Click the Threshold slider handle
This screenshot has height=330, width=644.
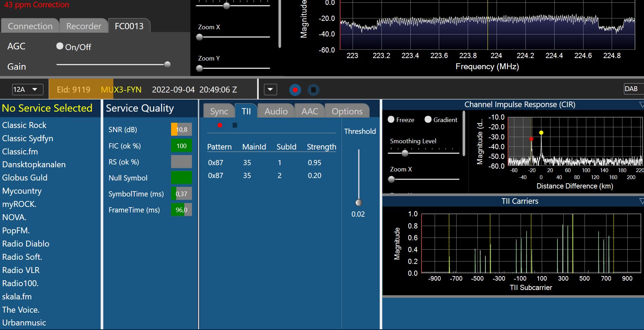coord(359,202)
